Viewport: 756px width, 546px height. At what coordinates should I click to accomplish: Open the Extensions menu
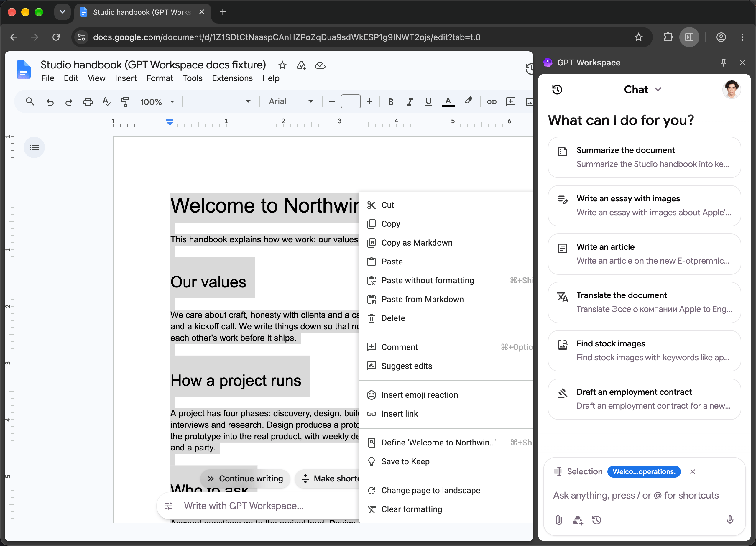[x=232, y=78]
